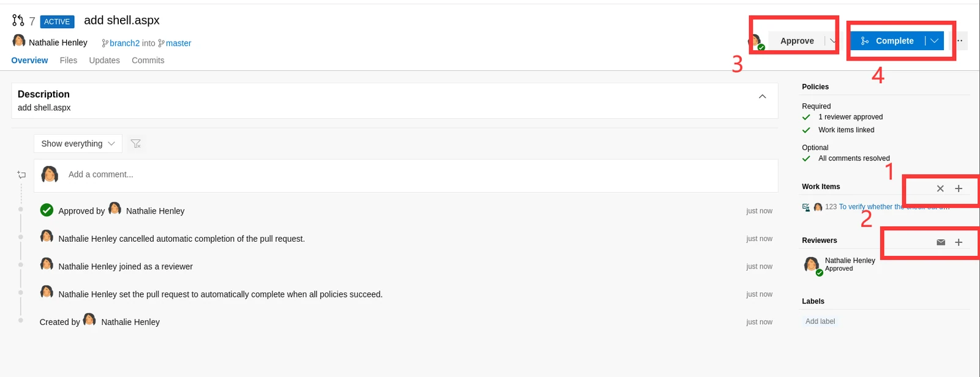This screenshot has height=377, width=980.
Task: Collapse the Description section chevron
Action: pos(763,97)
